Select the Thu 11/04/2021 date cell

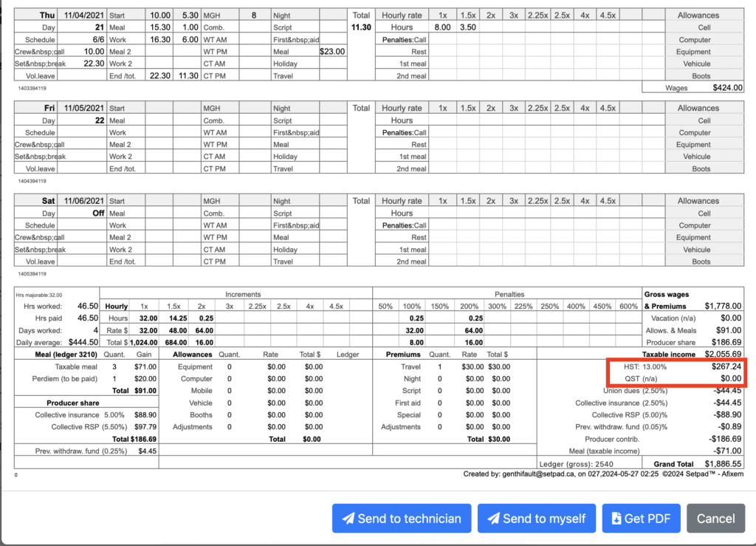83,16
